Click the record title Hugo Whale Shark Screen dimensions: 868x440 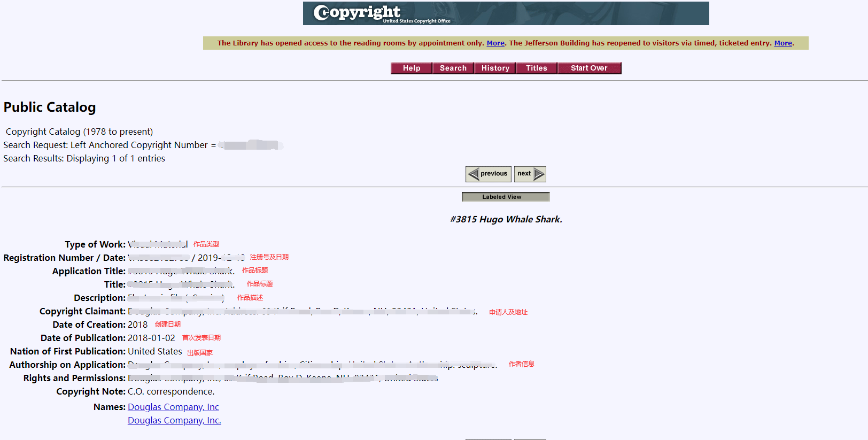point(506,219)
